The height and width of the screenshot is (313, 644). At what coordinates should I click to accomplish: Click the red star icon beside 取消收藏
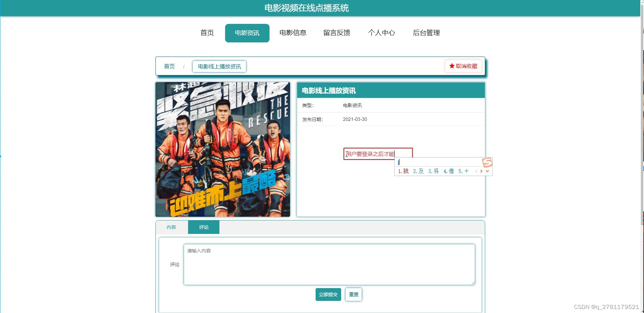[x=451, y=66]
